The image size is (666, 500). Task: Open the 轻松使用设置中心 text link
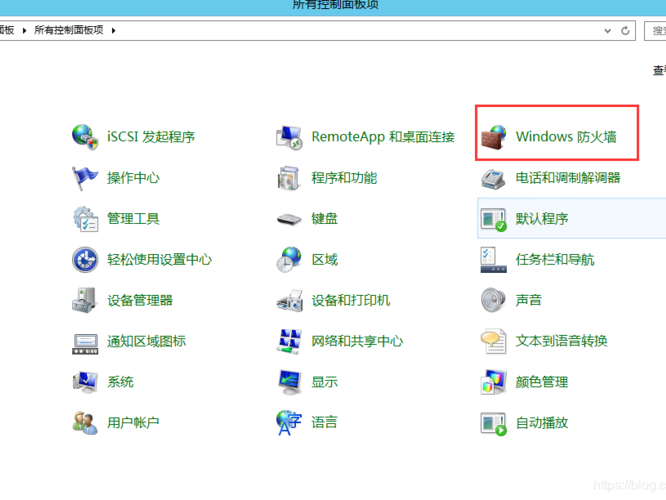coord(159,260)
